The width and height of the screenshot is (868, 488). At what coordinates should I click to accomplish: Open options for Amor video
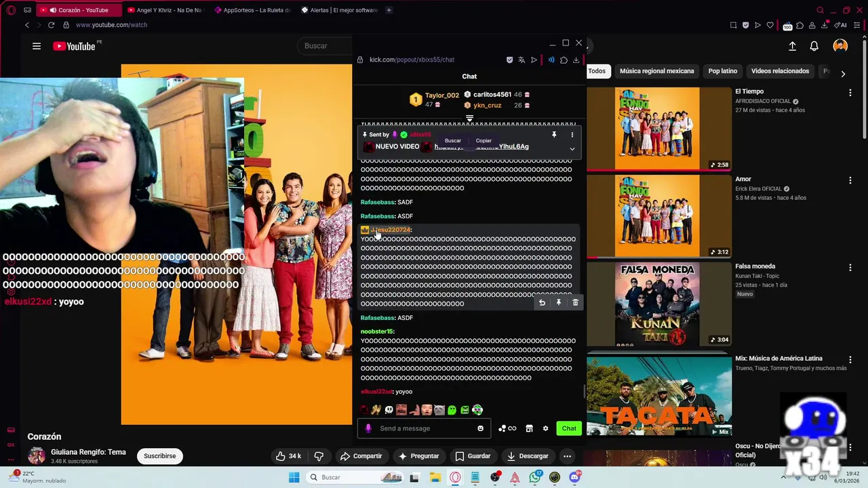coord(850,180)
